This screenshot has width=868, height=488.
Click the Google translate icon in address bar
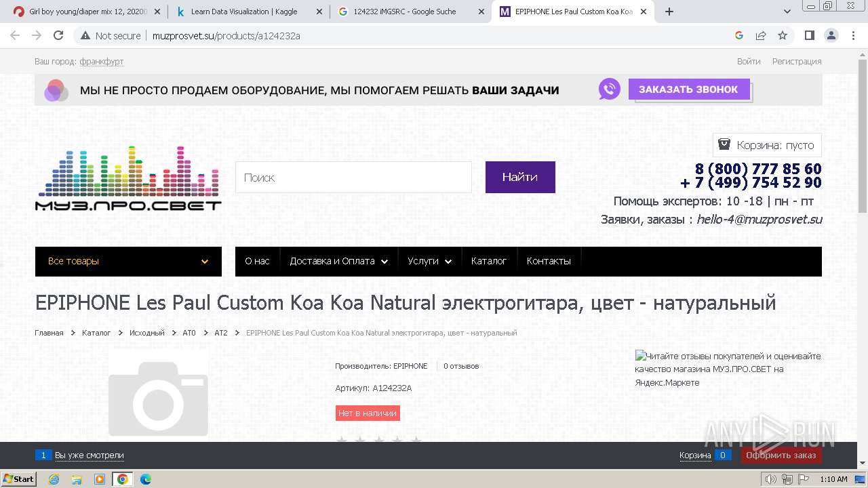click(x=739, y=35)
